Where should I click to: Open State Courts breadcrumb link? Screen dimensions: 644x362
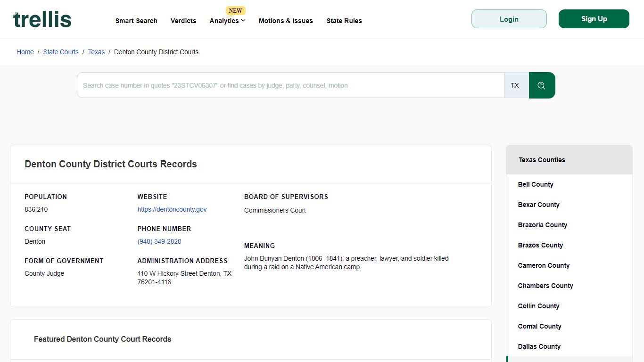pyautogui.click(x=61, y=52)
